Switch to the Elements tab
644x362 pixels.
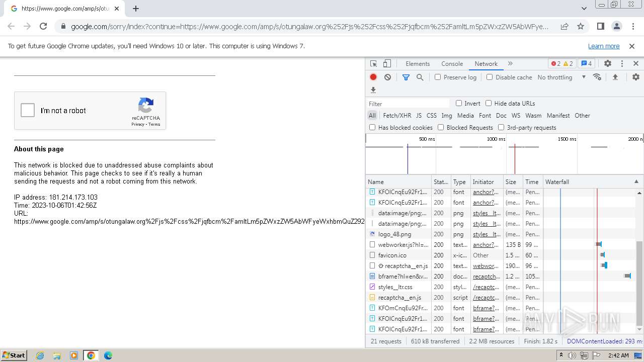pyautogui.click(x=418, y=64)
